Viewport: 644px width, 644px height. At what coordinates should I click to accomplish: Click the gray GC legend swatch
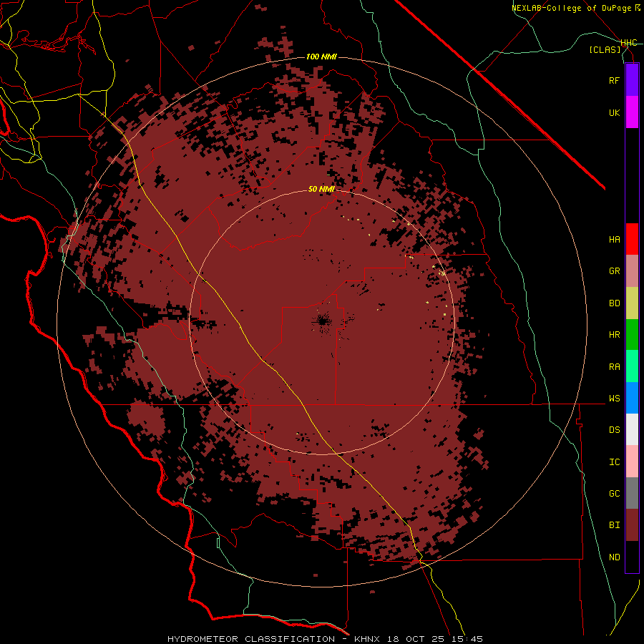pos(632,493)
